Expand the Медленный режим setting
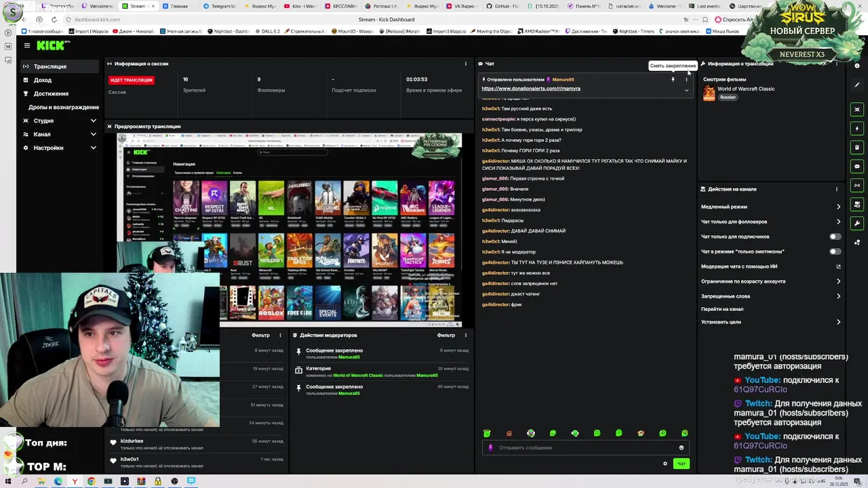 770,207
